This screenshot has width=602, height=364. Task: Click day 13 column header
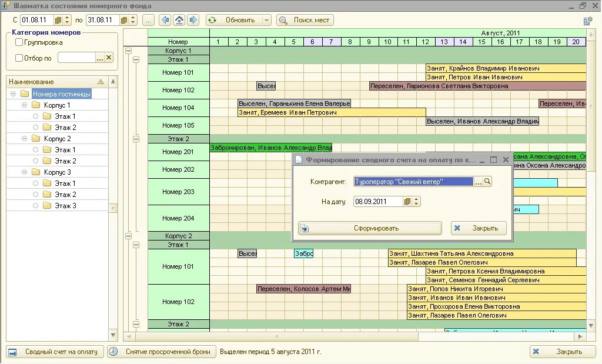(x=444, y=42)
